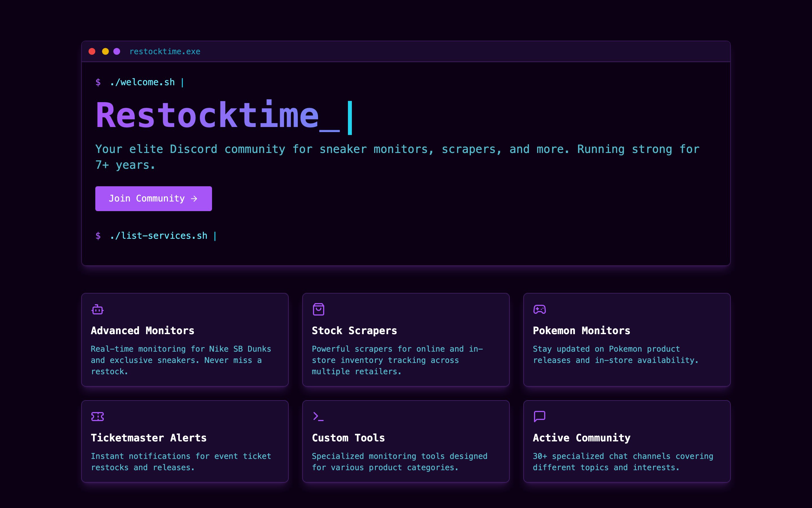Click the purple dot in terminal title bar
Viewport: 812px width, 508px height.
click(x=117, y=51)
